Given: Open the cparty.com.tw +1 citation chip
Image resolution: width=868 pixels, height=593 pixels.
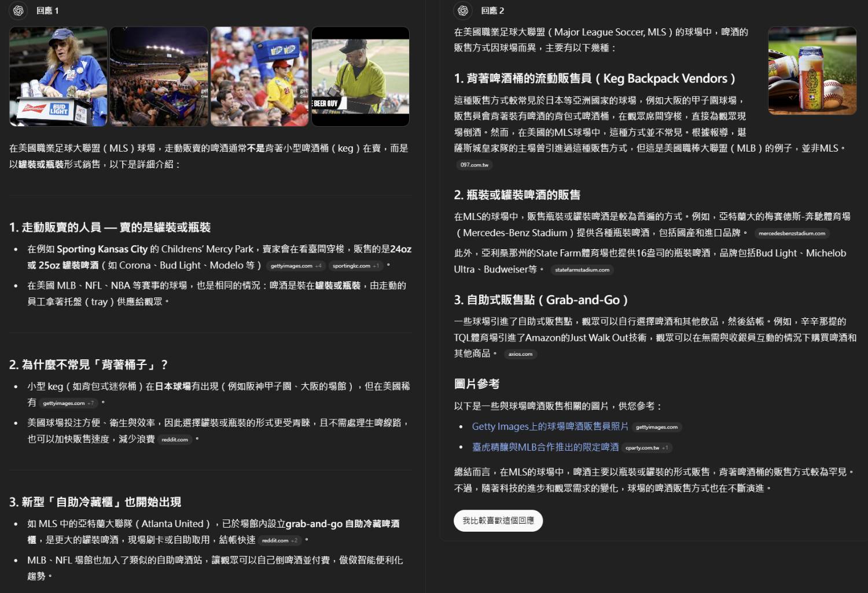Looking at the screenshot, I should [x=647, y=448].
